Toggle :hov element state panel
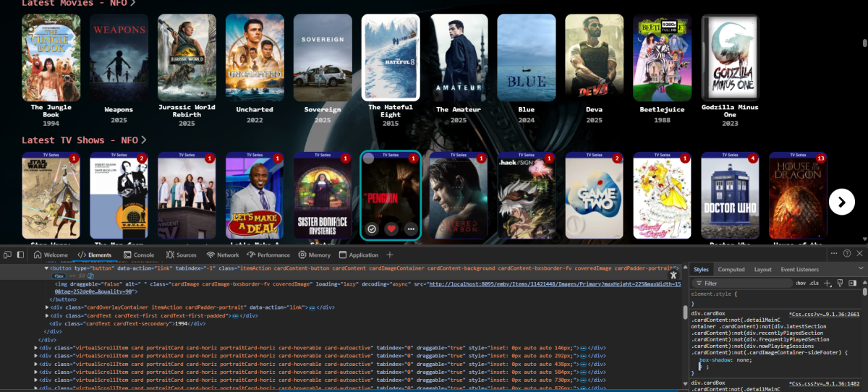 [x=801, y=284]
